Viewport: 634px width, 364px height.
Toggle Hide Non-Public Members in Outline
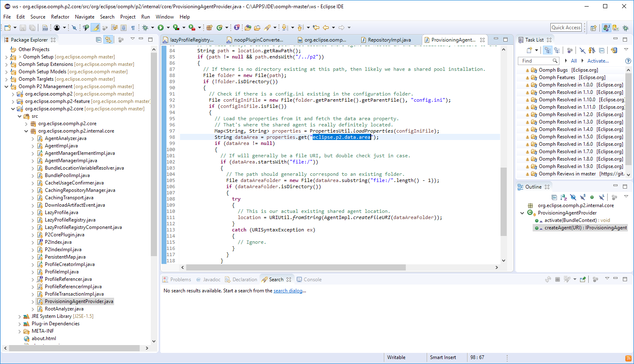pos(592,197)
